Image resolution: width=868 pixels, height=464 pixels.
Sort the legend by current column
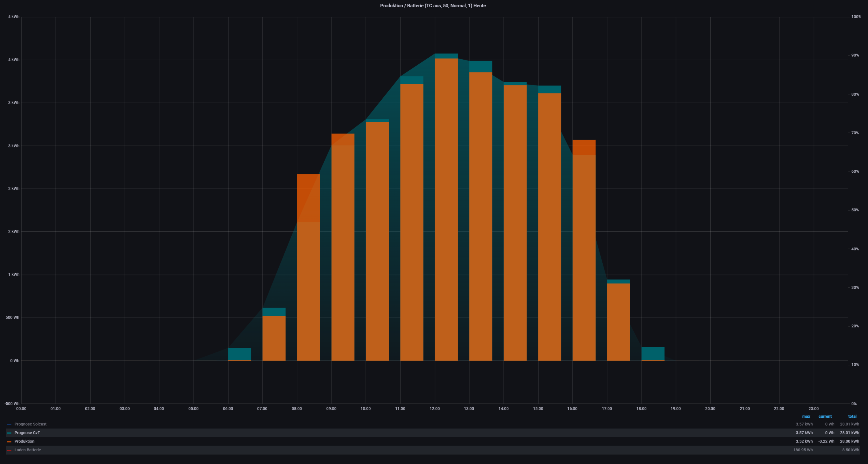[x=825, y=416]
